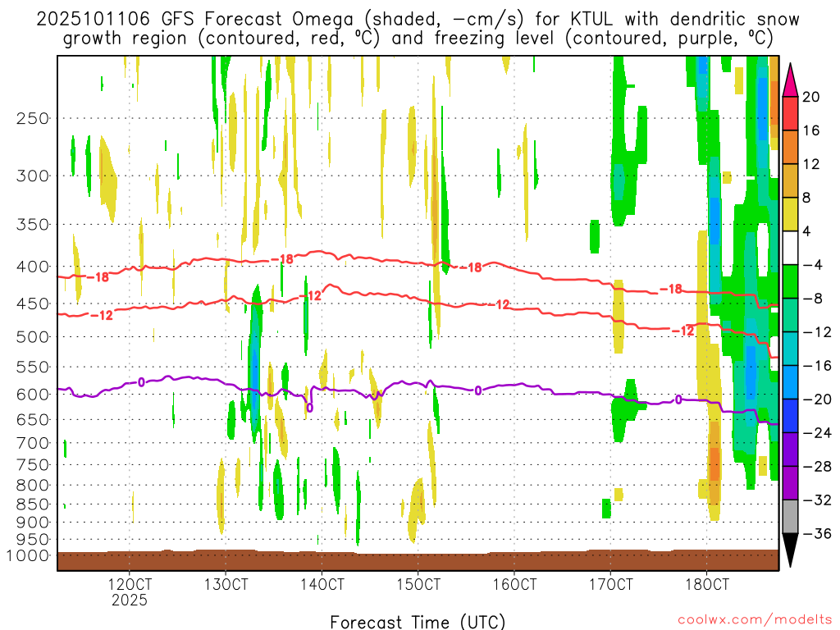Click the 750 pressure level label
Image resolution: width=840 pixels, height=630 pixels.
click(33, 465)
